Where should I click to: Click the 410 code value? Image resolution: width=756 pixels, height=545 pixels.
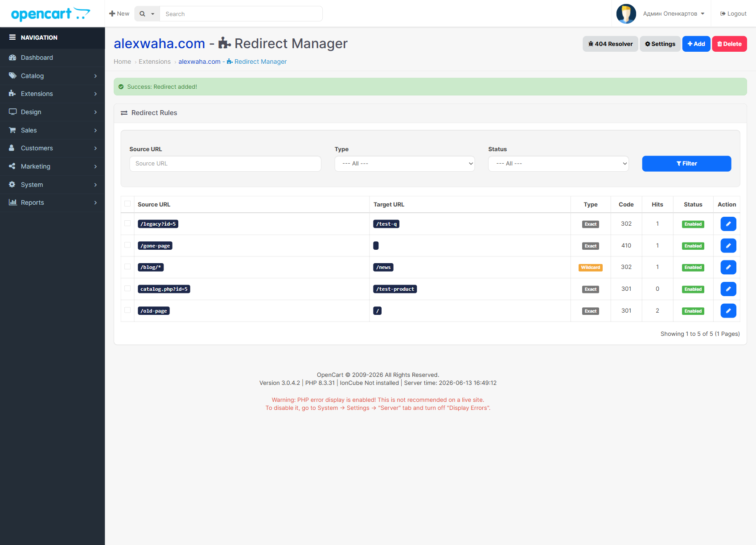[x=626, y=246]
